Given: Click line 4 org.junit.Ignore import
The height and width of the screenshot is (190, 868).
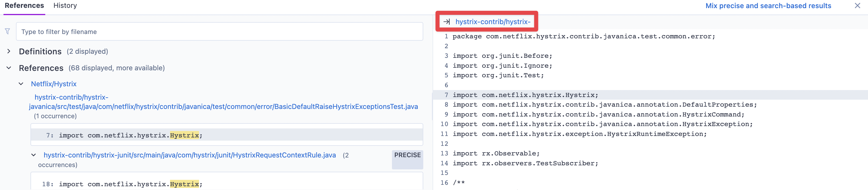Looking at the screenshot, I should 502,66.
